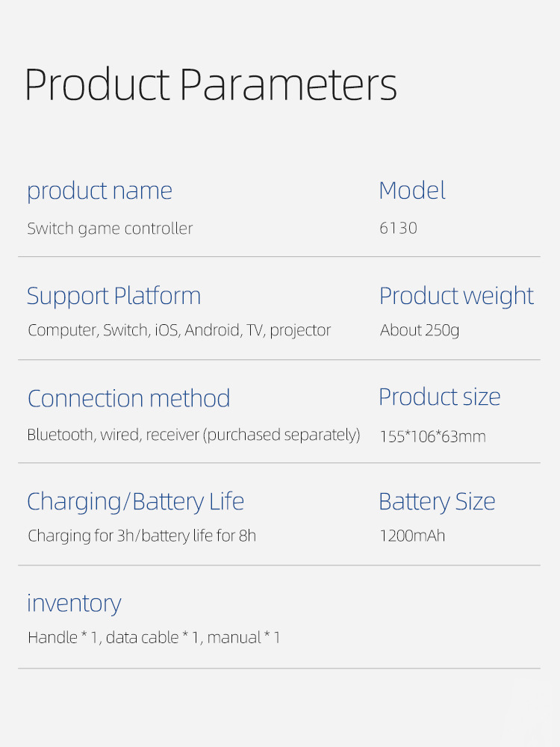Click the "About 250g" weight value

pyautogui.click(x=420, y=330)
